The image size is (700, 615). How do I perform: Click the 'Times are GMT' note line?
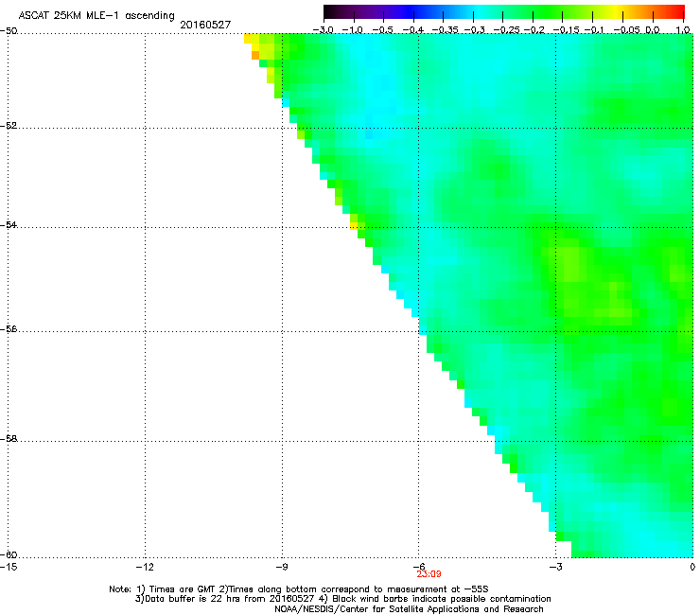[299, 589]
